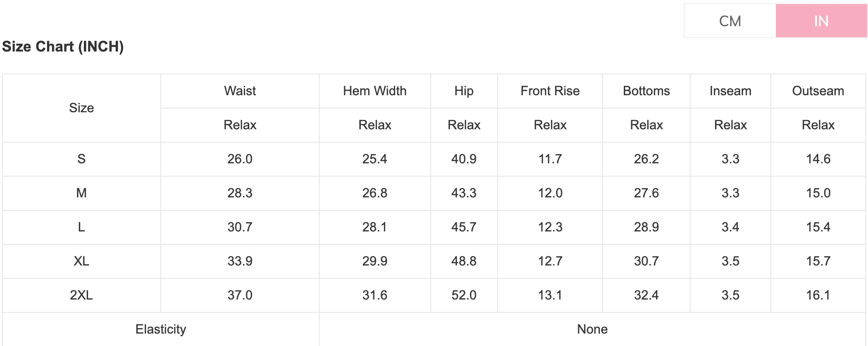Click the Front Rise column header
Viewport: 868px width, 346px height.
click(x=550, y=91)
